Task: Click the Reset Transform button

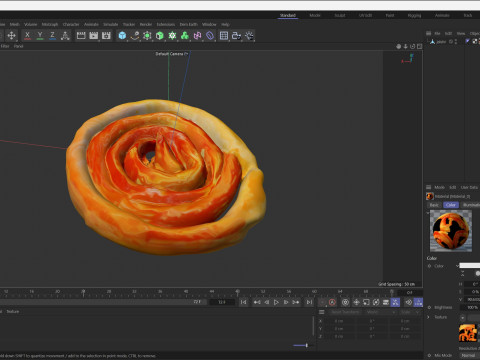Action: click(345, 312)
